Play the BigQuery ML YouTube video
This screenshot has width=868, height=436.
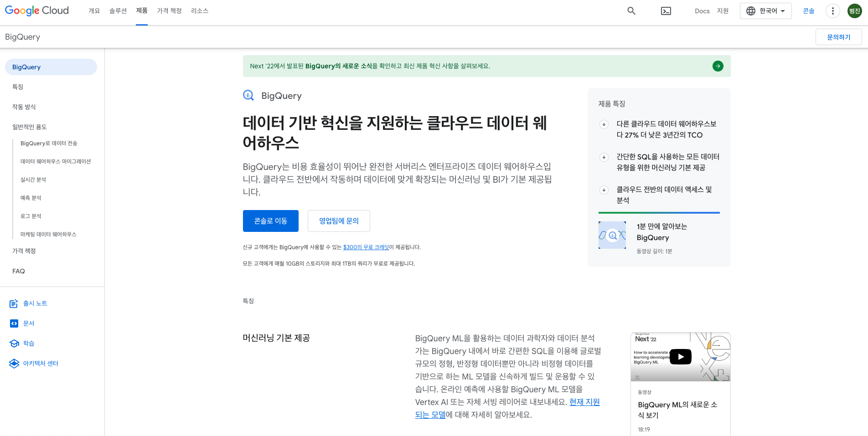[x=681, y=357]
